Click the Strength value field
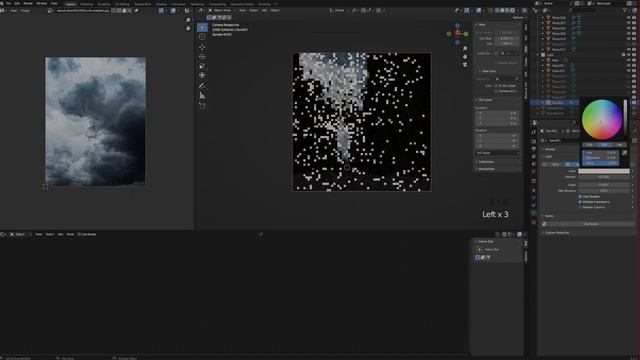The width and height of the screenshot is (640, 360). (604, 177)
